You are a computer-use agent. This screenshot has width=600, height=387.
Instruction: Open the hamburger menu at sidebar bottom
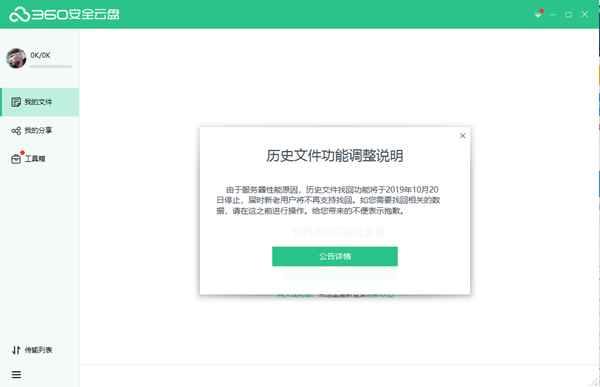point(16,374)
